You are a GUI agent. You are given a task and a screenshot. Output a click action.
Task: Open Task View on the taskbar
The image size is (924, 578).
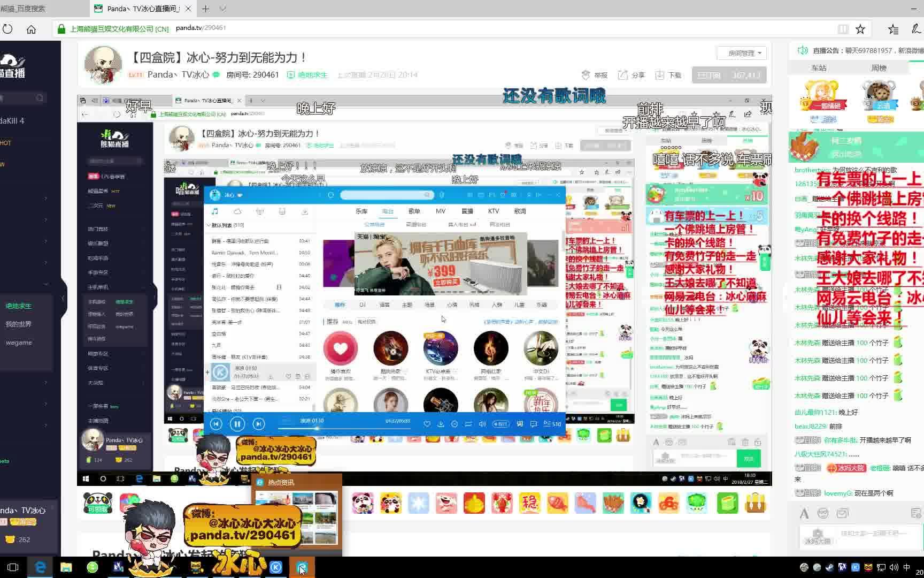tap(13, 567)
